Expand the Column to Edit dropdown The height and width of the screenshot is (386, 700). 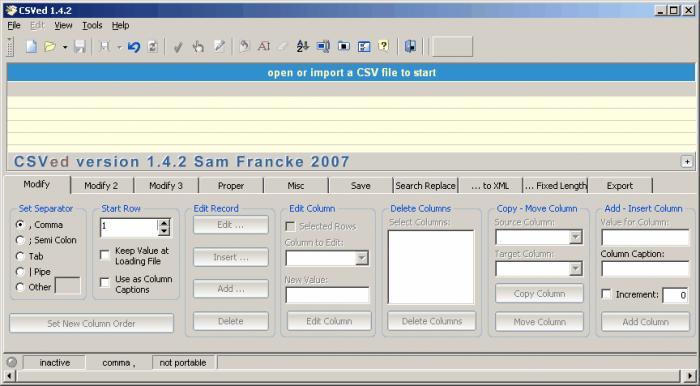point(361,258)
